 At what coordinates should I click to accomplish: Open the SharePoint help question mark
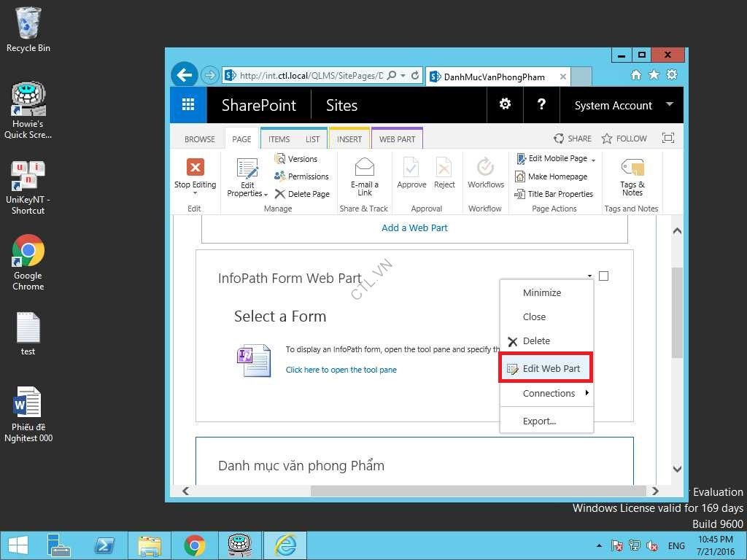(541, 105)
